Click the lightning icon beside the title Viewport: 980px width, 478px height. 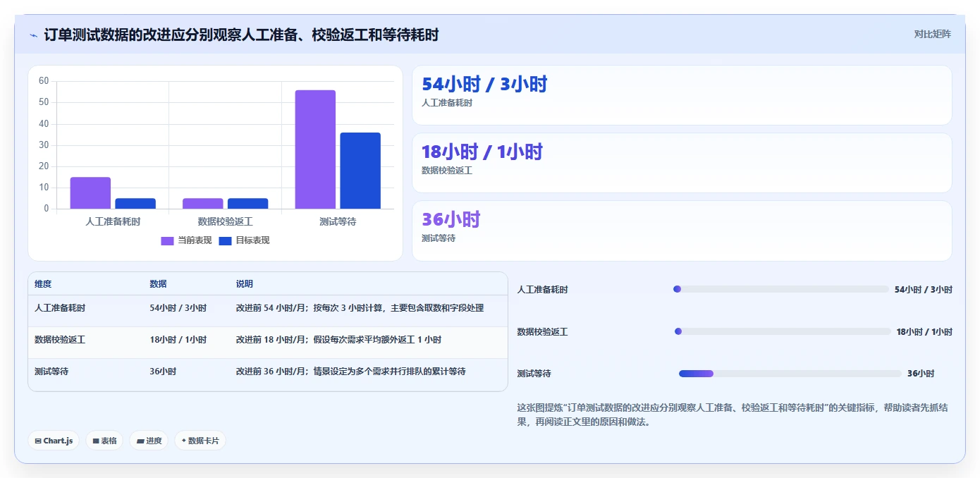[33, 35]
